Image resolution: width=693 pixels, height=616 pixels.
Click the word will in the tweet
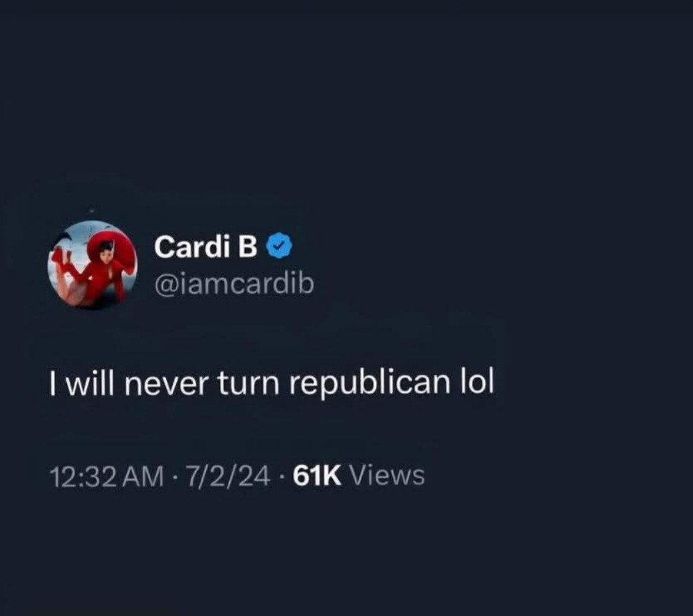tap(90, 382)
